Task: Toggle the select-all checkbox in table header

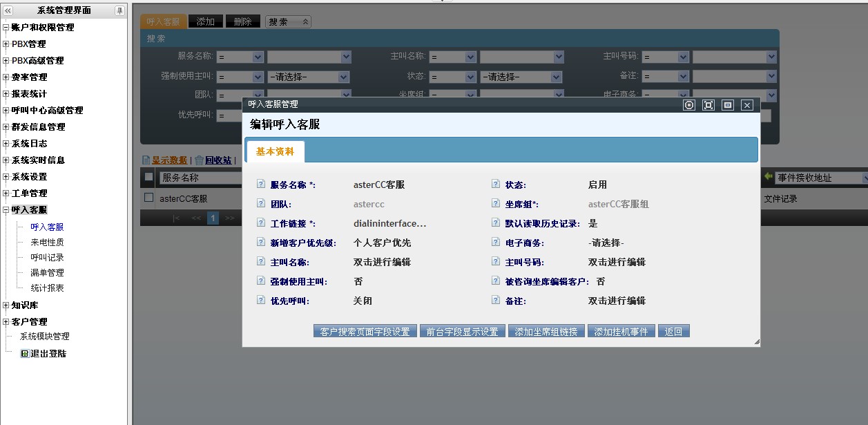Action: 148,178
